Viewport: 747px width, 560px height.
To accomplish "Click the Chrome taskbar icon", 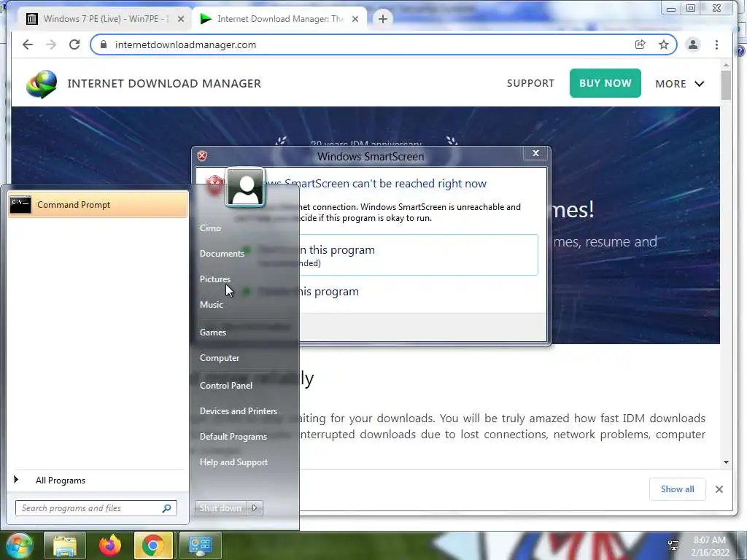I will pyautogui.click(x=153, y=545).
